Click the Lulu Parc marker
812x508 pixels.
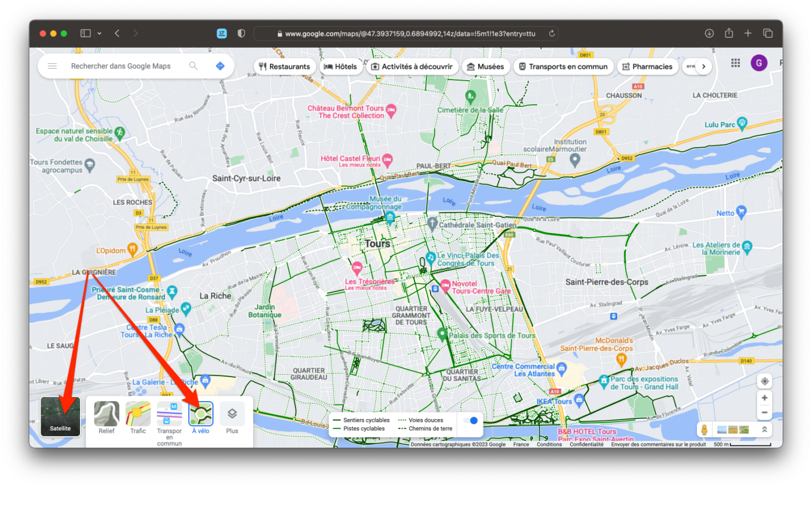[742, 124]
